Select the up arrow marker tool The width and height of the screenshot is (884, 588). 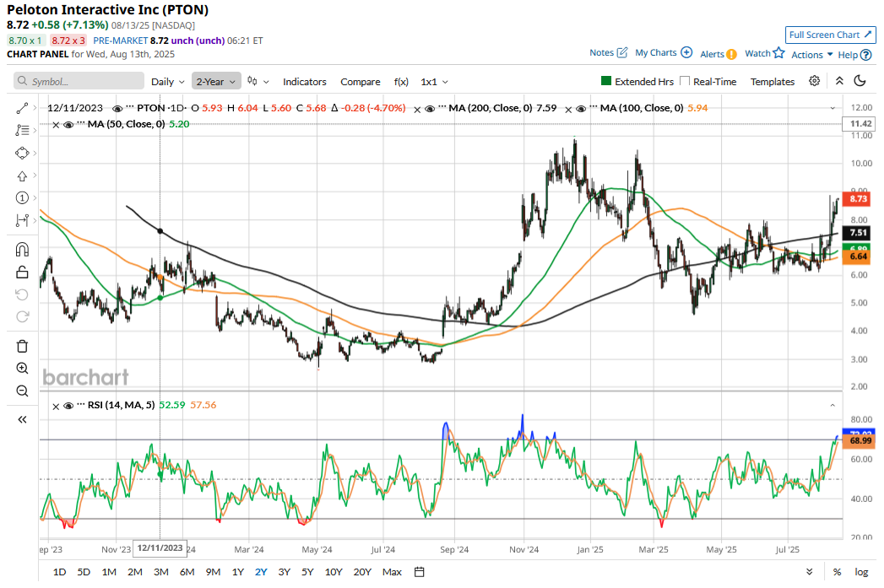pos(22,175)
